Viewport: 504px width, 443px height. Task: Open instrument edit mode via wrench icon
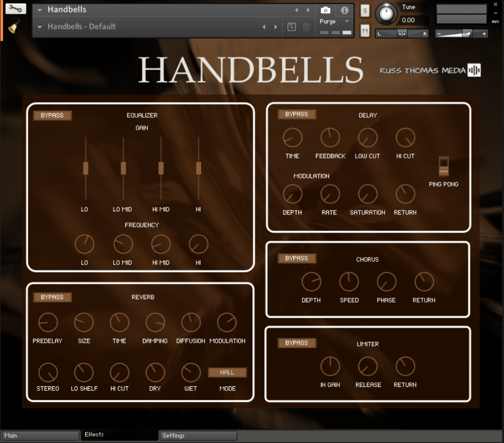click(16, 9)
